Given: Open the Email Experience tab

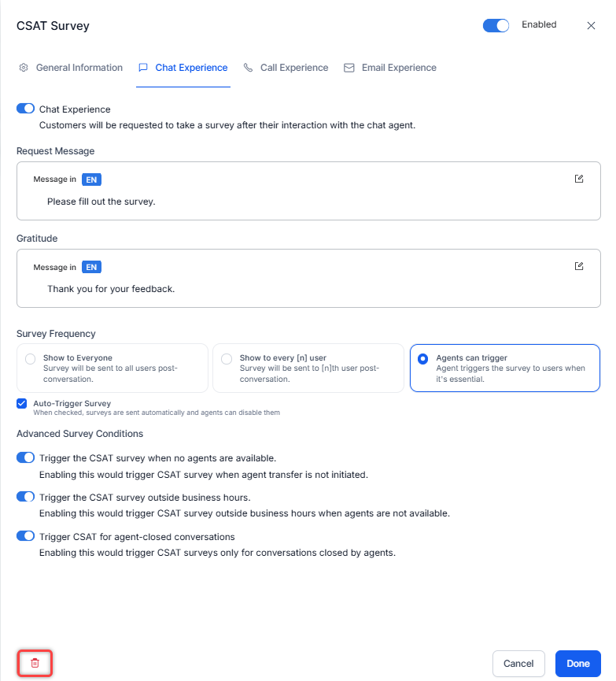Looking at the screenshot, I should coord(398,68).
